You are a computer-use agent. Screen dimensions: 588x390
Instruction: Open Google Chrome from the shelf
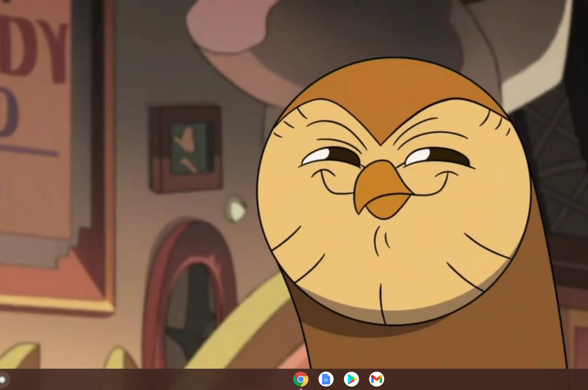301,379
